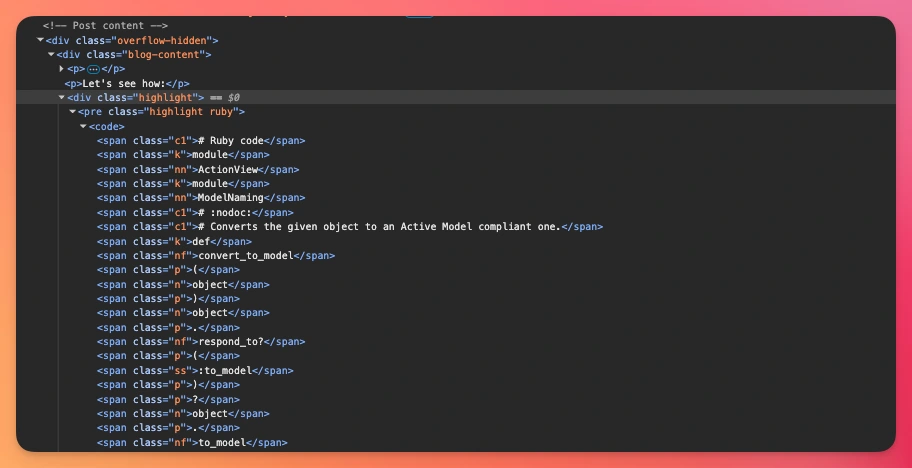This screenshot has width=912, height=468.
Task: Select the div class="highlight" row
Action: click(x=456, y=97)
